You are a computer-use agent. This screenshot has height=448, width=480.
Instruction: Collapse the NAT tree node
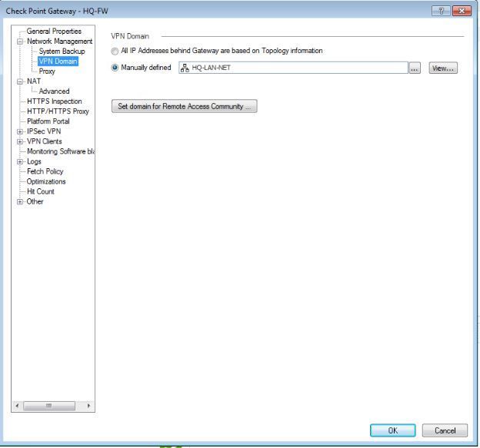point(20,81)
